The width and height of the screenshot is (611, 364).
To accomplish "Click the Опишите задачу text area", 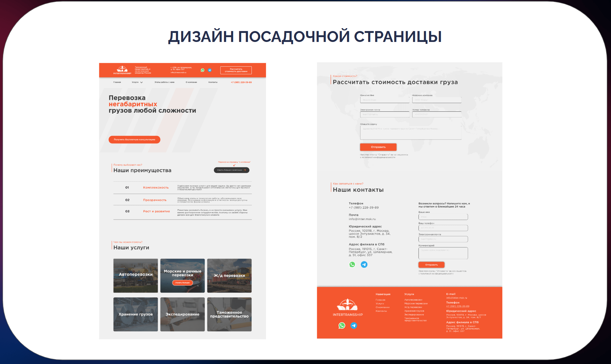I will [410, 133].
